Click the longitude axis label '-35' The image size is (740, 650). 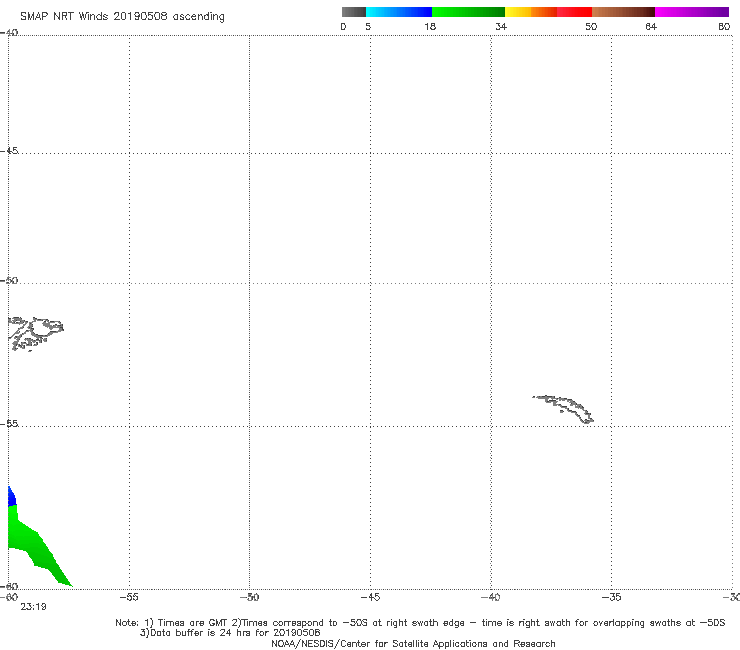611,597
